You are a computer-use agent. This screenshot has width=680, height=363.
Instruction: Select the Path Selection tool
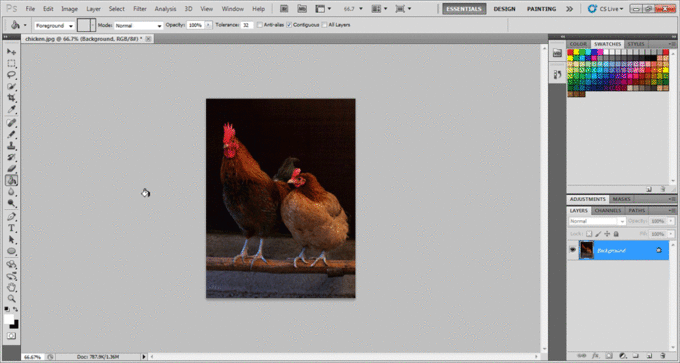coord(11,239)
